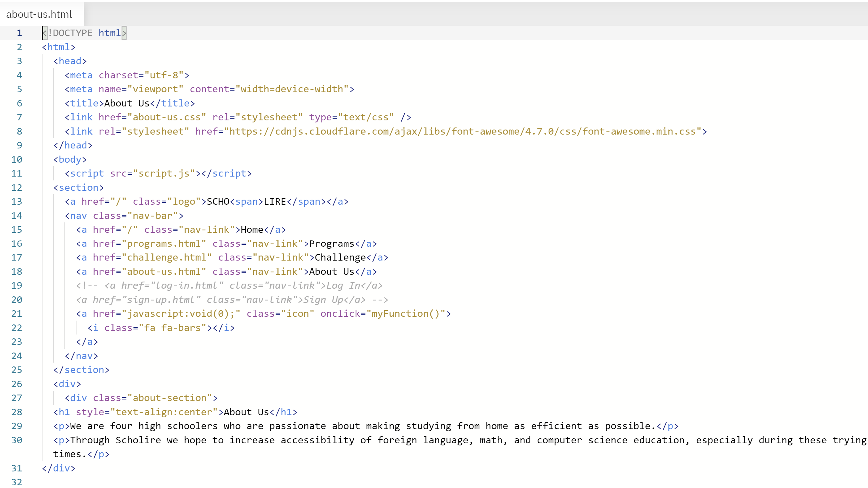Click line number 12 in gutter

(x=17, y=188)
